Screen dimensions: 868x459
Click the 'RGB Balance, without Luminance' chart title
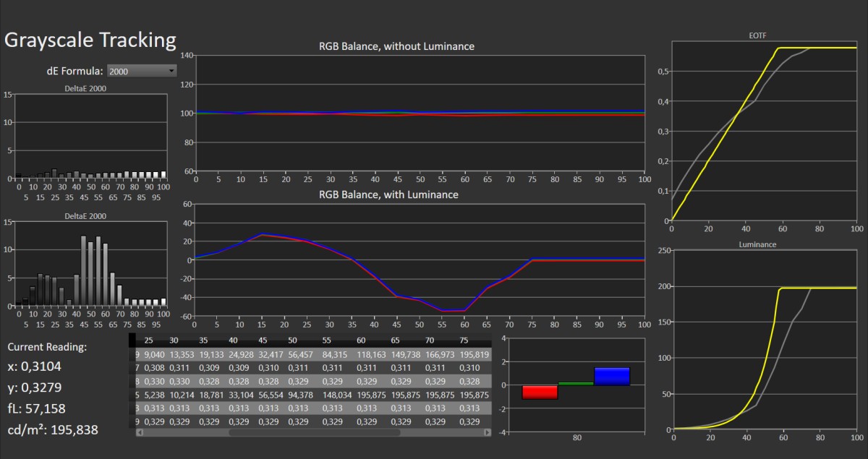(x=397, y=46)
